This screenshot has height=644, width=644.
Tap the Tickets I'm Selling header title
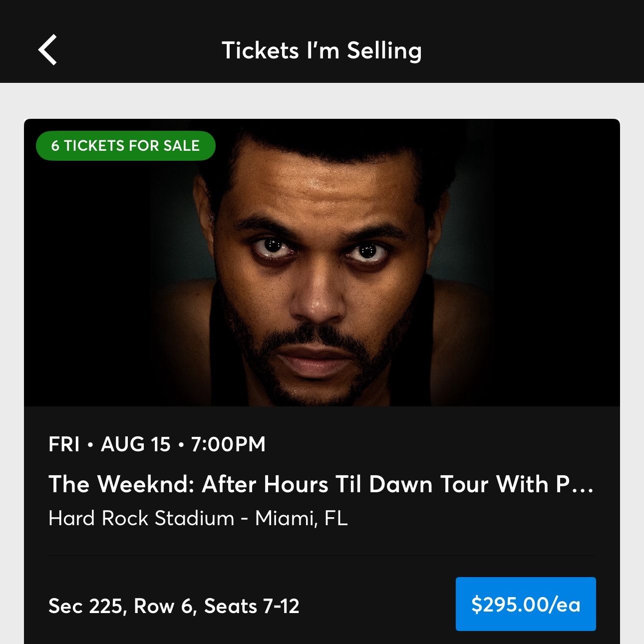322,50
